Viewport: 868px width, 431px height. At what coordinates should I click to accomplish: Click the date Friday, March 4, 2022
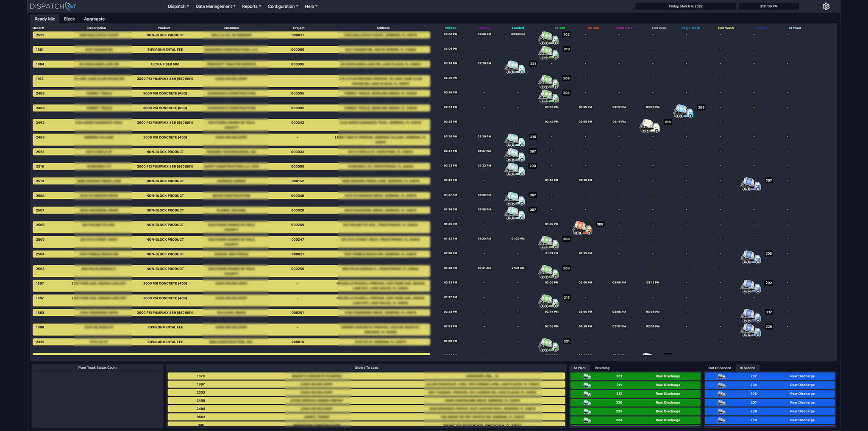tap(685, 6)
